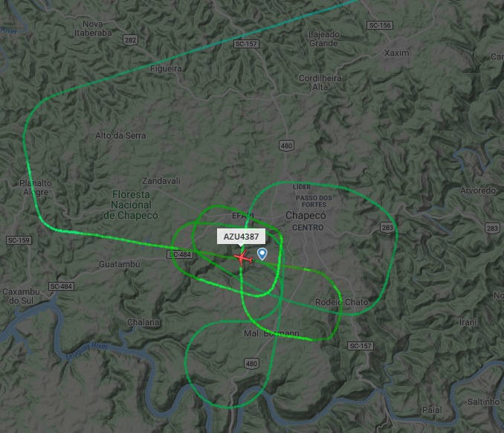
Task: Click the Alto da Serra label
Action: tap(120, 135)
